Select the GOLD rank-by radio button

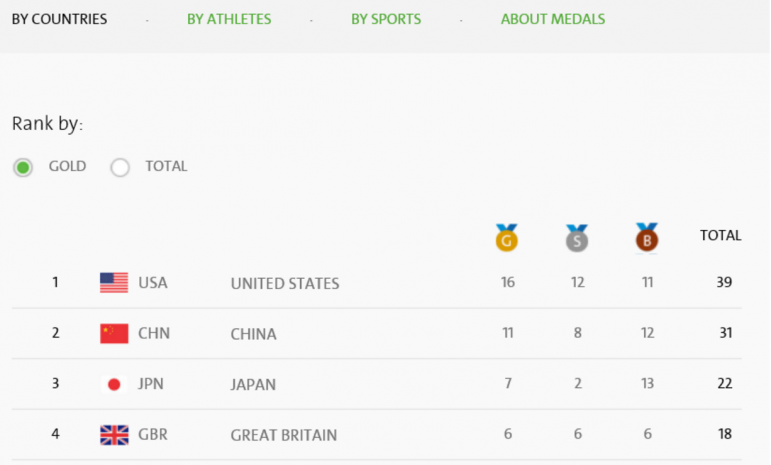pyautogui.click(x=23, y=168)
